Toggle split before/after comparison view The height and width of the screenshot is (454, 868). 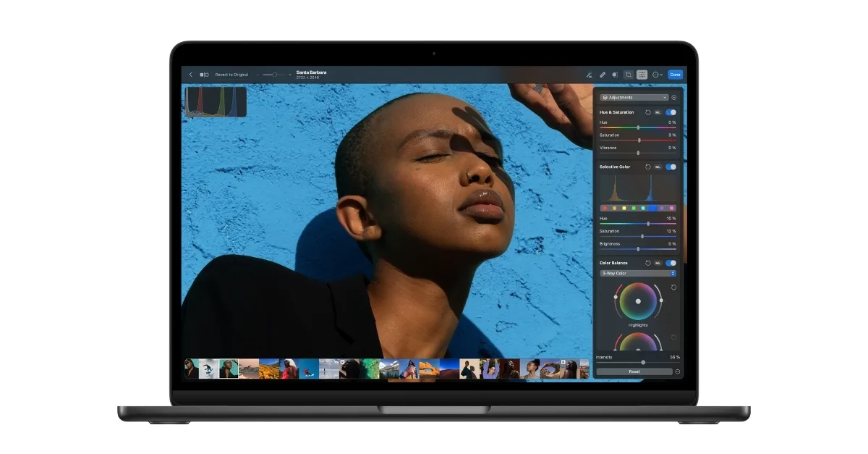click(204, 75)
